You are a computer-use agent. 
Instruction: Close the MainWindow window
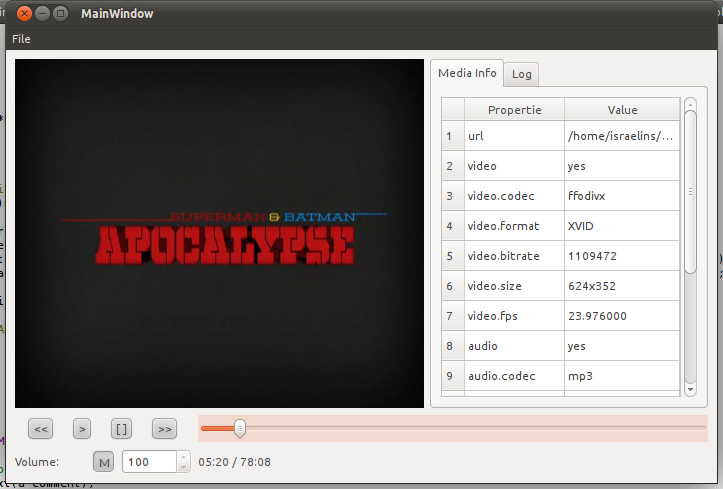point(24,14)
